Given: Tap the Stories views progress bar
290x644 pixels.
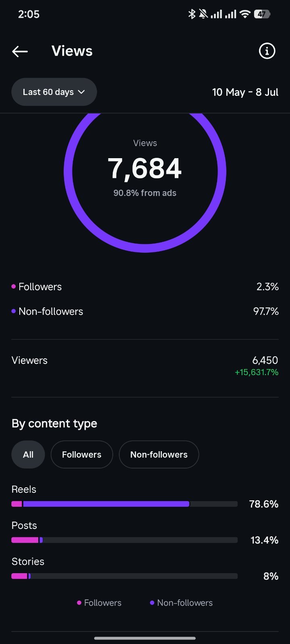Looking at the screenshot, I should click(124, 576).
